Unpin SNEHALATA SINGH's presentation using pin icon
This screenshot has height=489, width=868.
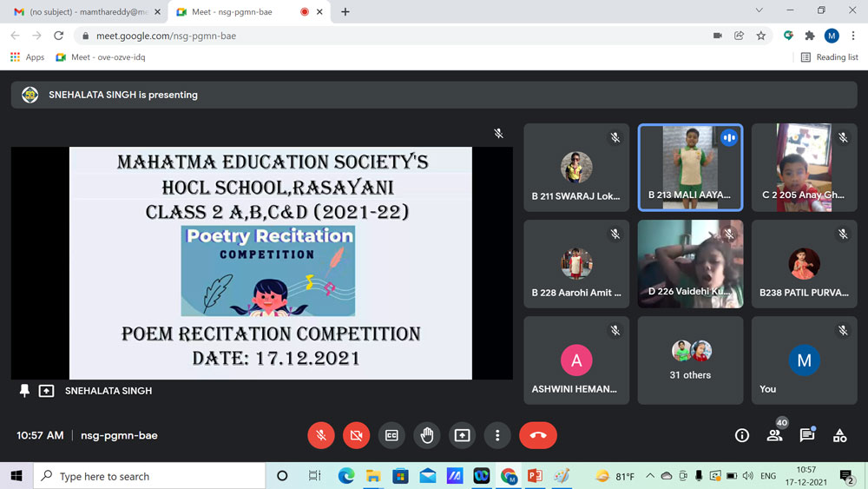[x=24, y=391]
